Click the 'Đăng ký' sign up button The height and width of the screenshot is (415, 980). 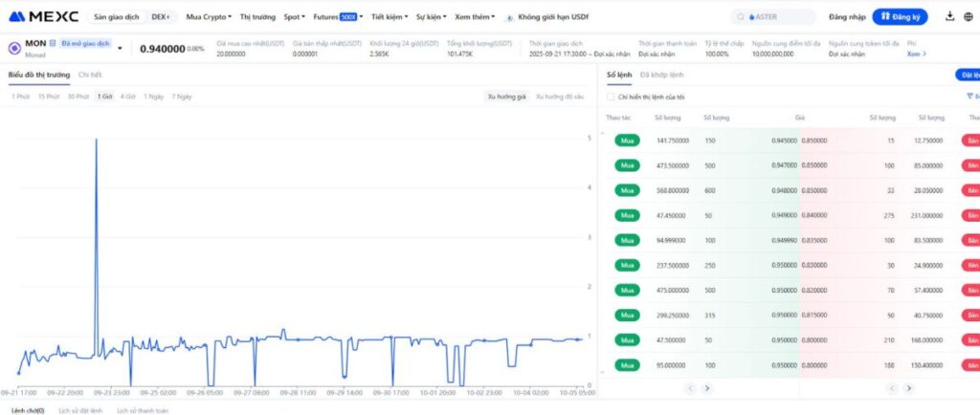click(900, 16)
